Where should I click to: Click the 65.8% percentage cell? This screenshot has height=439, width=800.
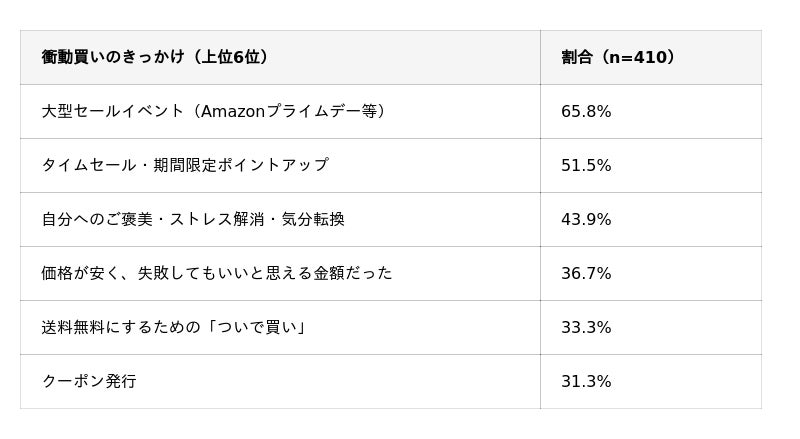click(586, 112)
